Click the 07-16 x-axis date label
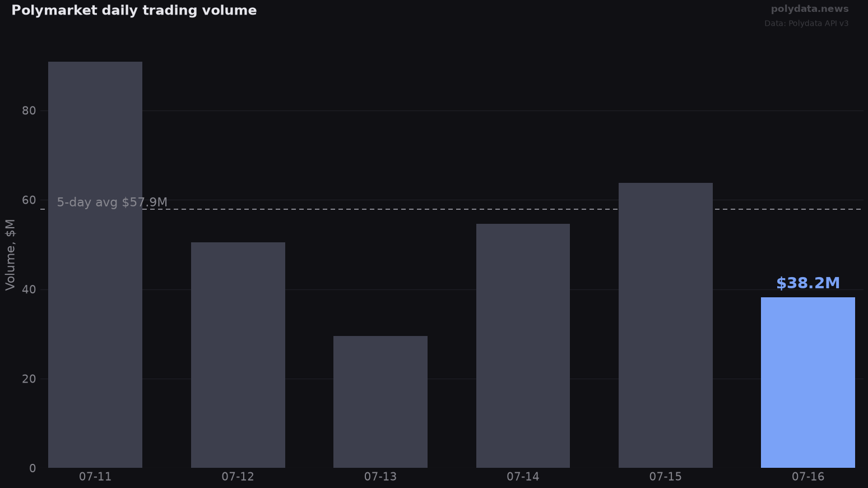Viewport: 868px width, 488px height. (808, 477)
